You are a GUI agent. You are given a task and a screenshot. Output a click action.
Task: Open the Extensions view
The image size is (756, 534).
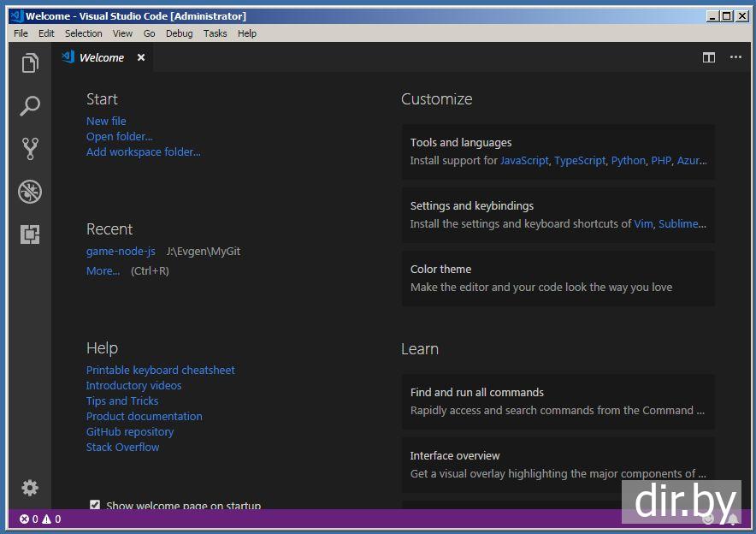pos(30,234)
